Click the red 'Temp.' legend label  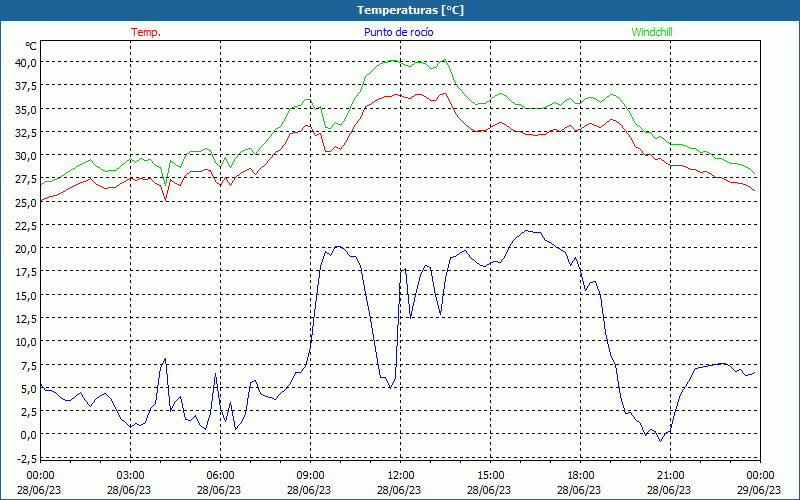point(146,32)
